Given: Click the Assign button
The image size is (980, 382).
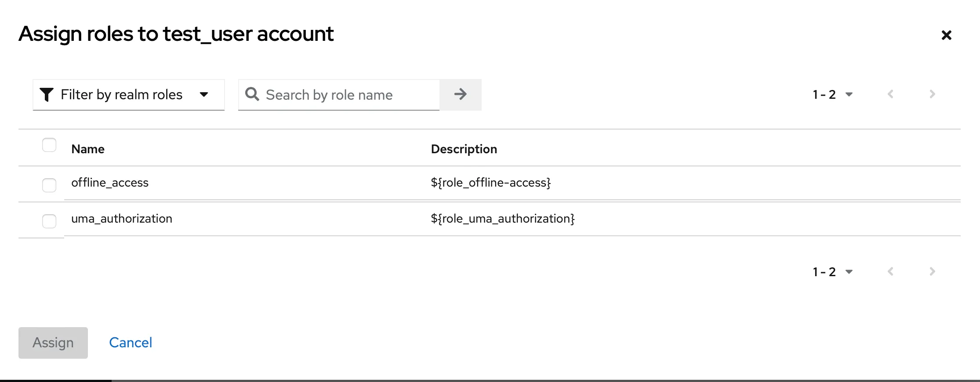Looking at the screenshot, I should (53, 342).
